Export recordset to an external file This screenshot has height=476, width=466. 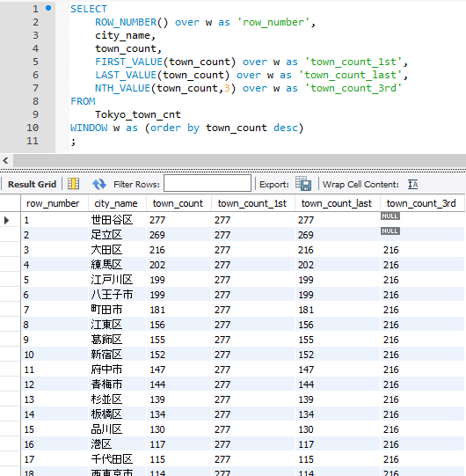pos(303,184)
